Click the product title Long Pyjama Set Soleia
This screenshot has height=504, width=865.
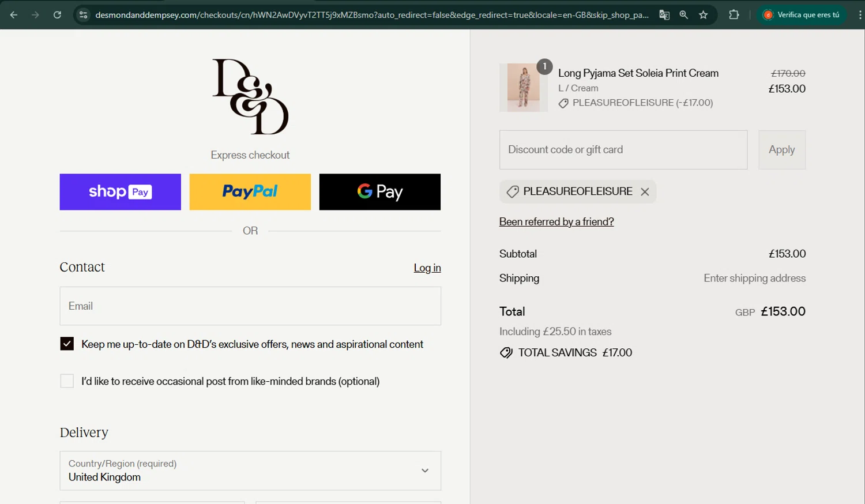pyautogui.click(x=638, y=73)
